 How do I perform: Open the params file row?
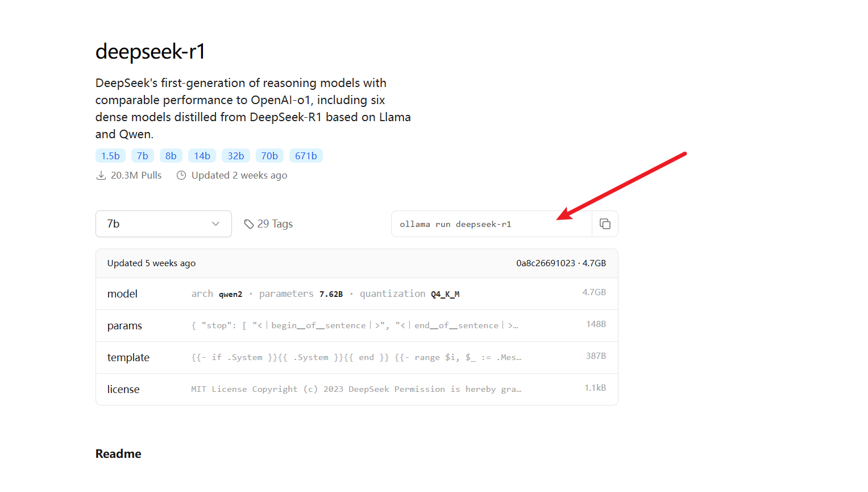(357, 326)
